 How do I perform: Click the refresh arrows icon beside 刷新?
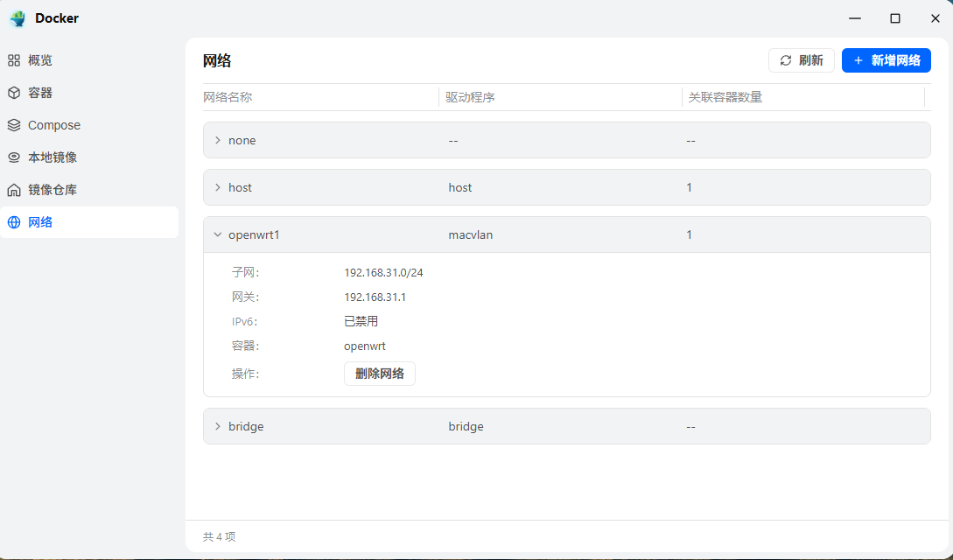tap(786, 60)
